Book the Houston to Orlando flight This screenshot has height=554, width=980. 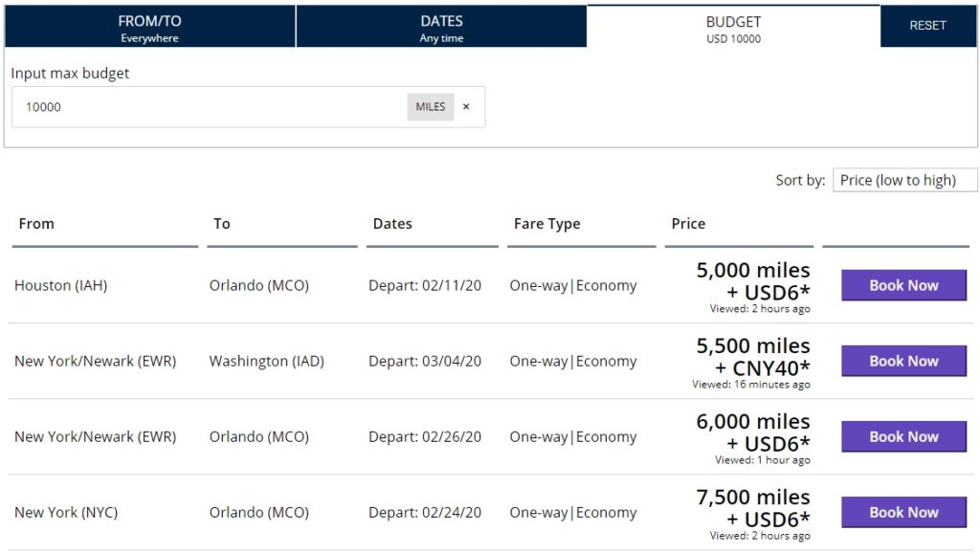click(903, 285)
